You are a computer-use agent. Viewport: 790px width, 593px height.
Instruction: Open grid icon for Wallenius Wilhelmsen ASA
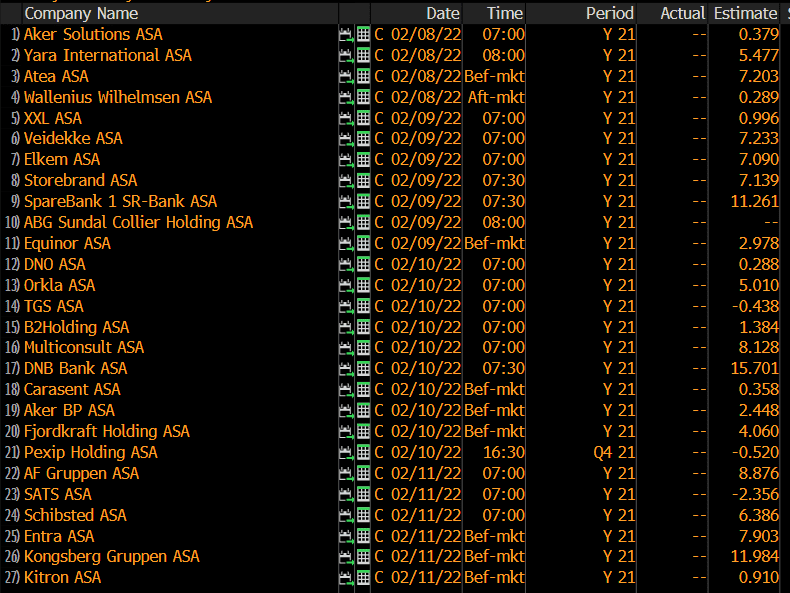363,97
